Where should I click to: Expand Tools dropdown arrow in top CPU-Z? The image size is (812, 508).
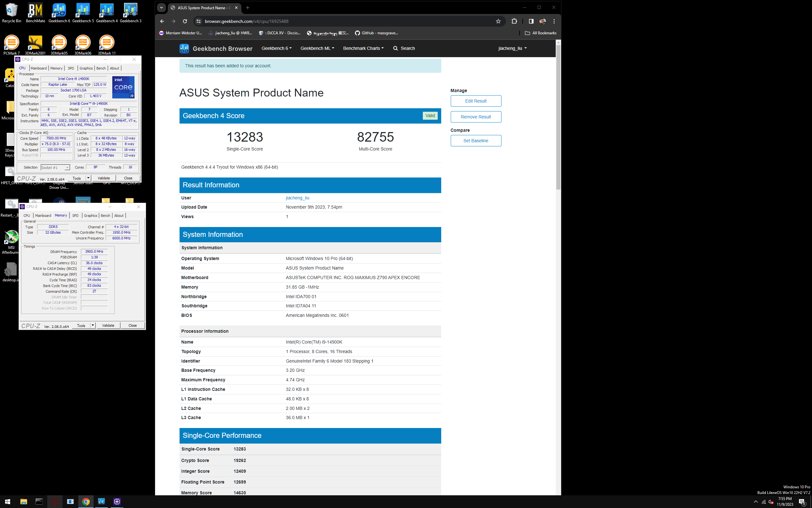[x=88, y=178]
